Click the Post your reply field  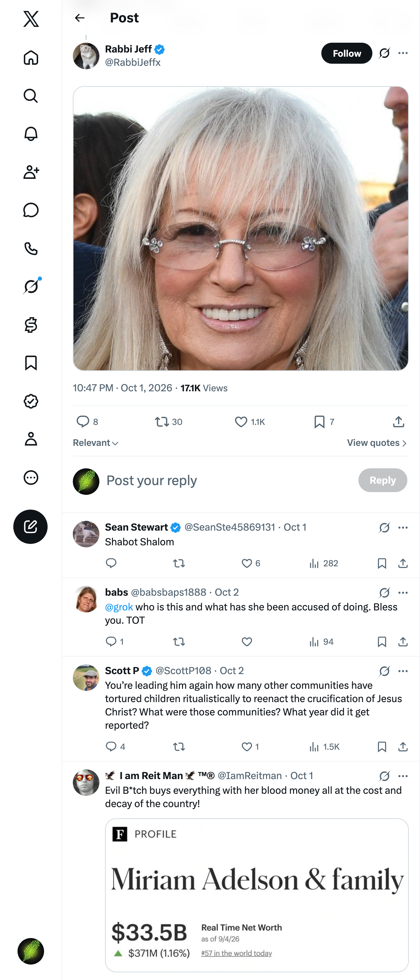(x=228, y=481)
